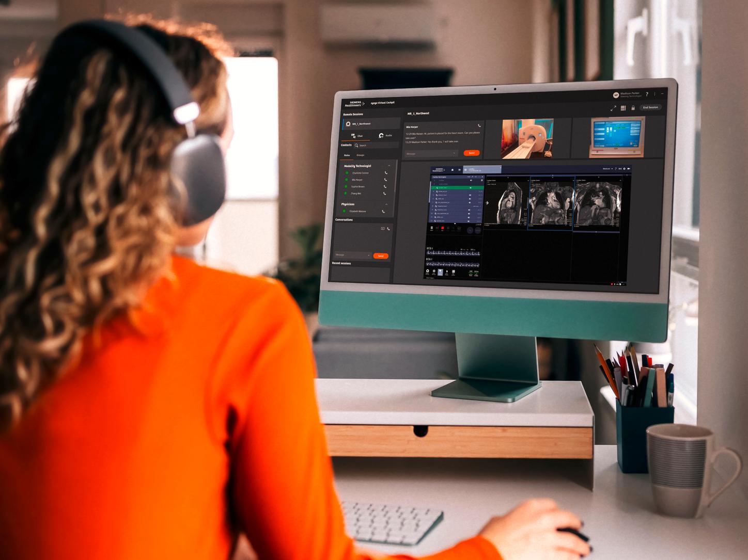Collapse the Modality Technologist group
The image size is (748, 560).
point(389,166)
